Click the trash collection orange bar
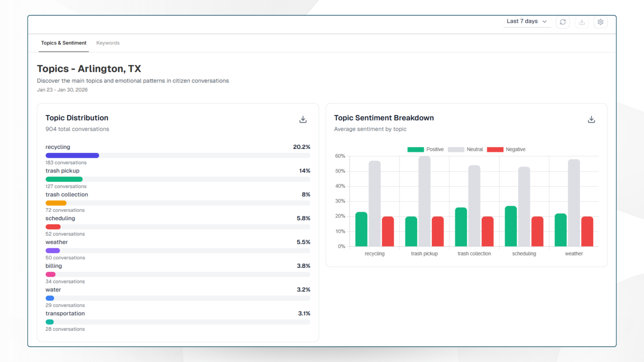The height and width of the screenshot is (362, 644). [56, 203]
